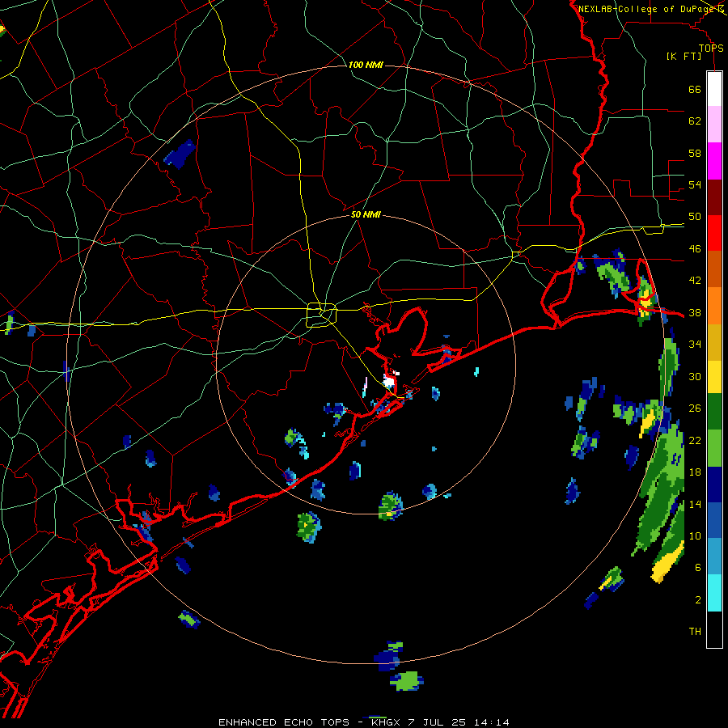Click the dark green legend swatch
This screenshot has width=728, height=728.
pyautogui.click(x=714, y=412)
